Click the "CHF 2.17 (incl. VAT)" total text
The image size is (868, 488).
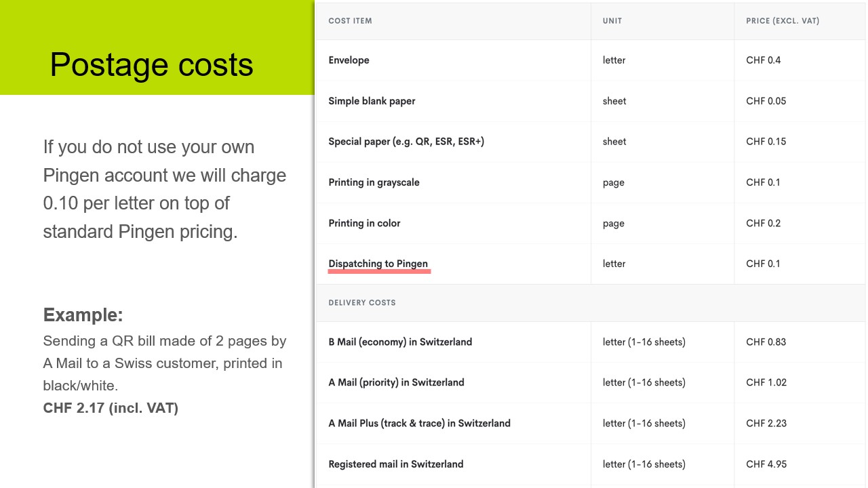pyautogui.click(x=111, y=408)
